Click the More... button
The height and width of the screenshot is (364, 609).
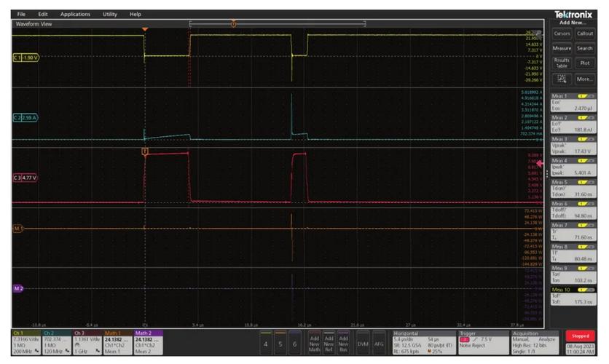[x=584, y=79]
